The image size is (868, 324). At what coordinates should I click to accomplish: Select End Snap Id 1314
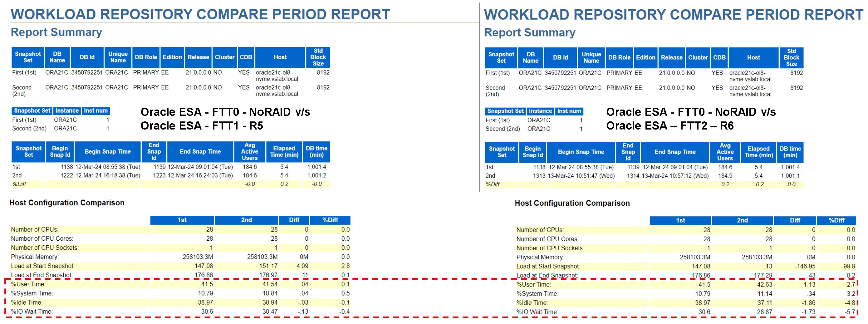tap(633, 176)
